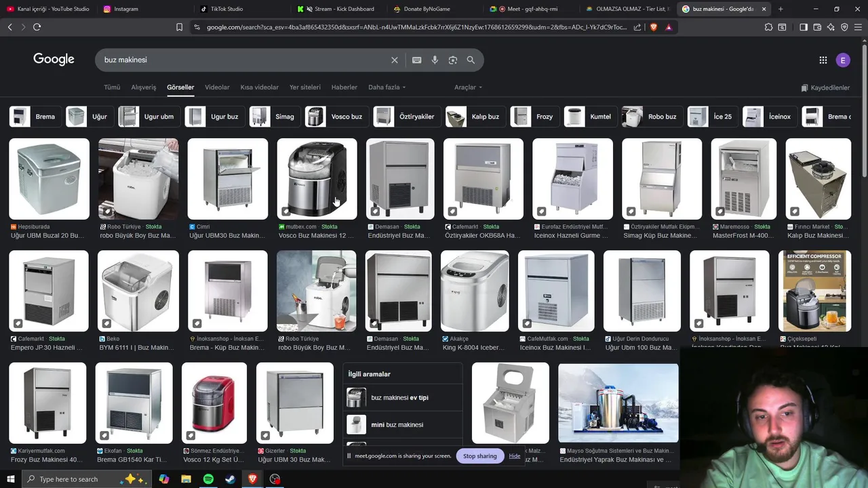Bookmark this page with the bookmark icon
Image resolution: width=868 pixels, height=488 pixels.
click(179, 27)
